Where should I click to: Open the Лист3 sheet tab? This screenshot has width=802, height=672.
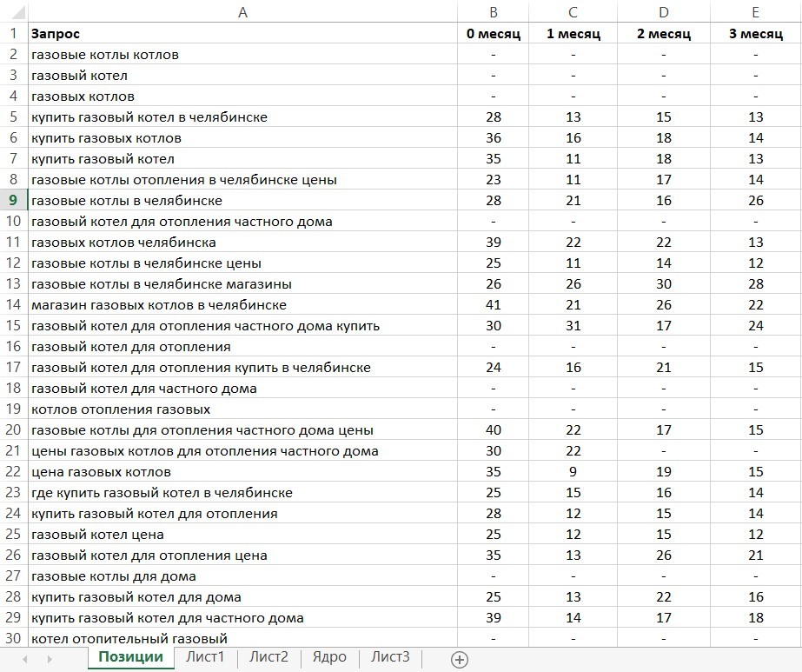pos(390,657)
